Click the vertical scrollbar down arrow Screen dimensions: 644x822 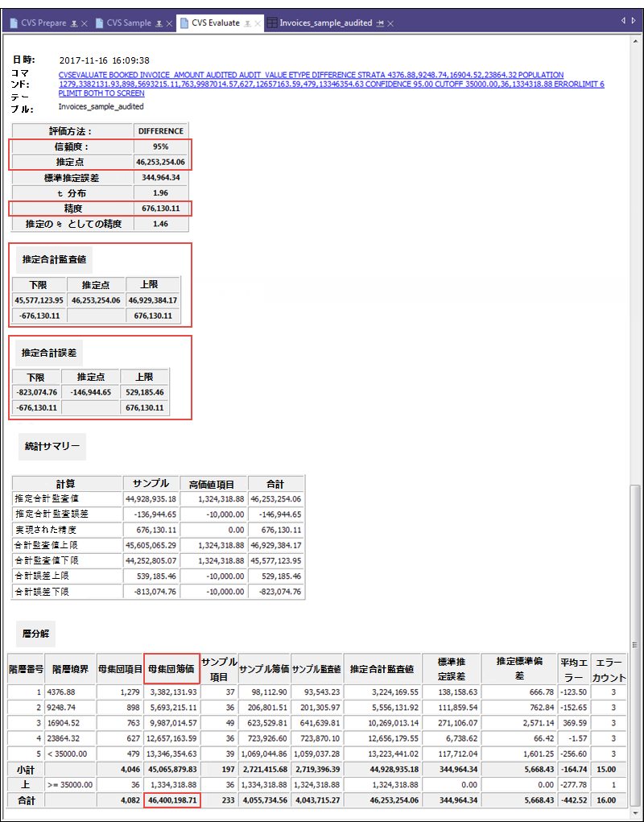click(x=638, y=815)
